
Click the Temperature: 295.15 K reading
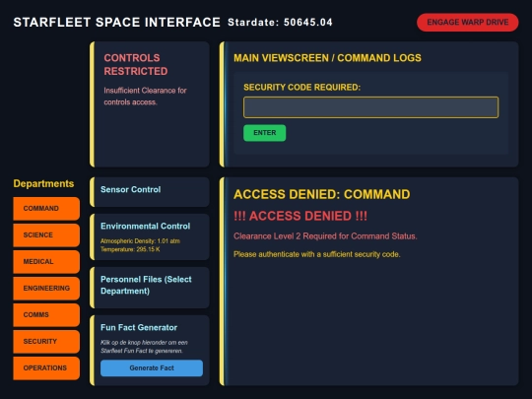(x=130, y=249)
